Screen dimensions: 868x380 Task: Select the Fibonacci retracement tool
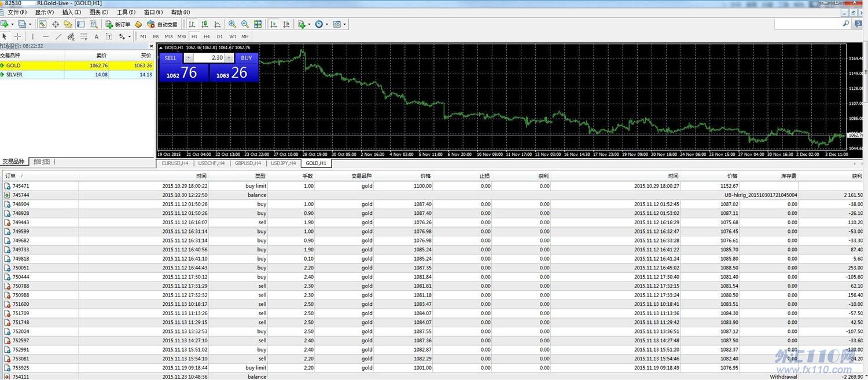84,36
